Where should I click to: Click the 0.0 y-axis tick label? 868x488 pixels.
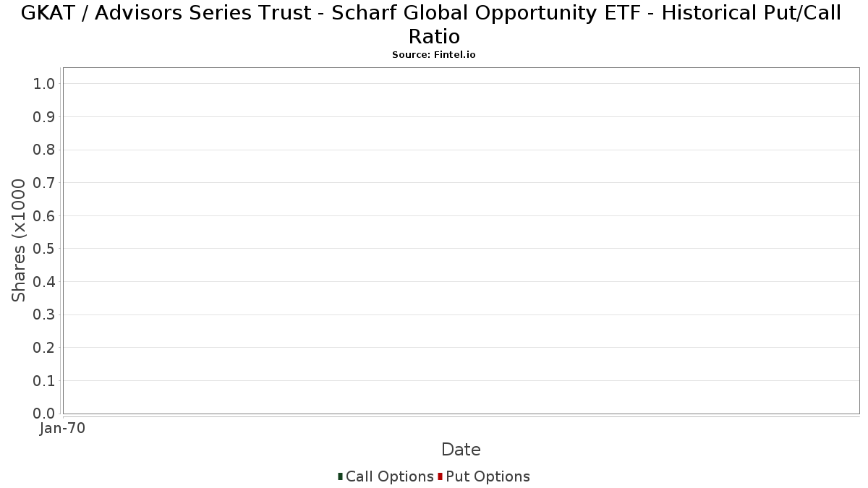click(44, 414)
